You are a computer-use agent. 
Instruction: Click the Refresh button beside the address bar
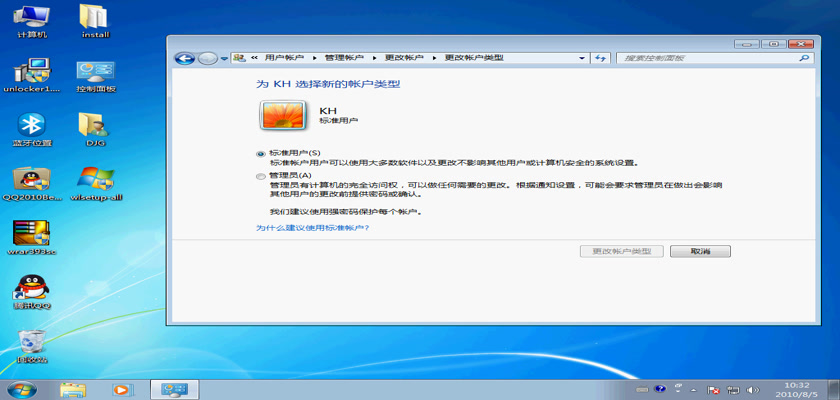point(600,58)
